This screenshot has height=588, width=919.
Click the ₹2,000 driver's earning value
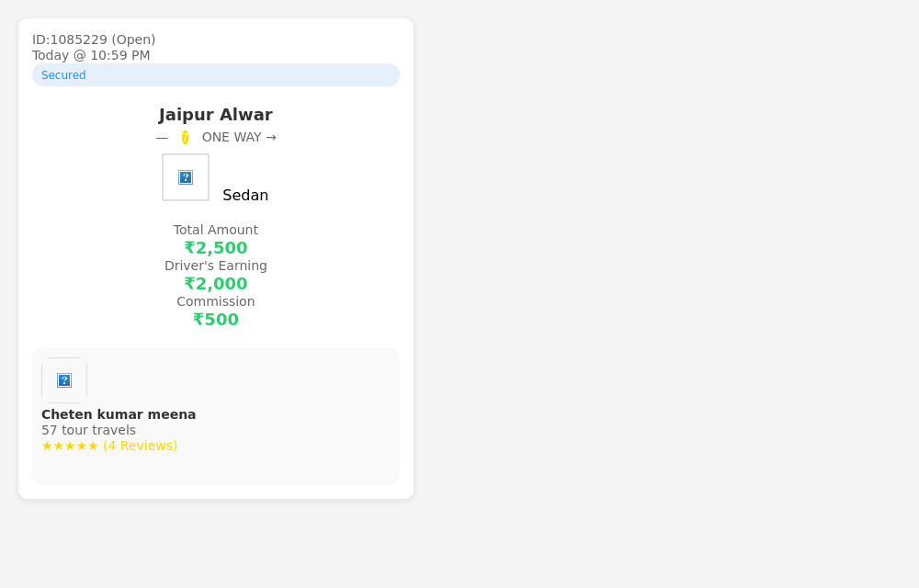tap(216, 284)
